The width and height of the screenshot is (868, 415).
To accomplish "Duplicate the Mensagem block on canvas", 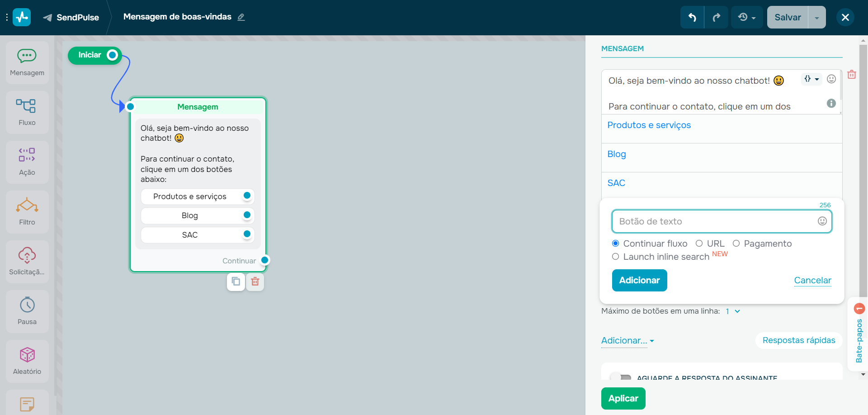I will point(236,281).
